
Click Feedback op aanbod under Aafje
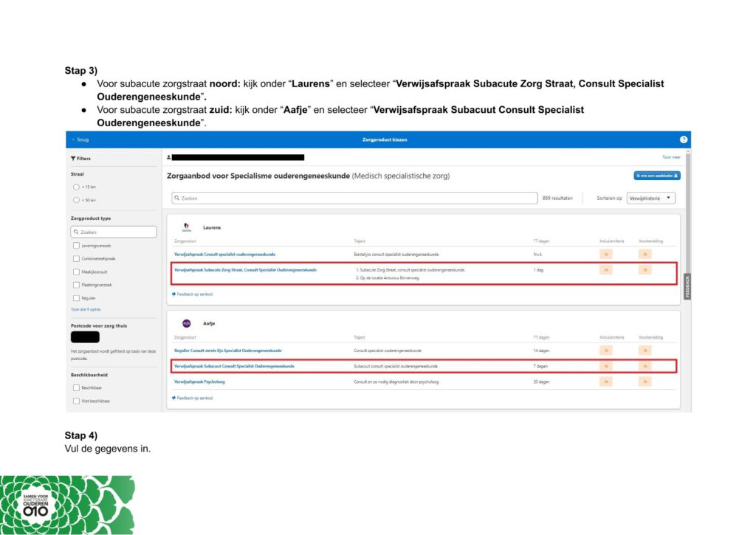tap(193, 398)
